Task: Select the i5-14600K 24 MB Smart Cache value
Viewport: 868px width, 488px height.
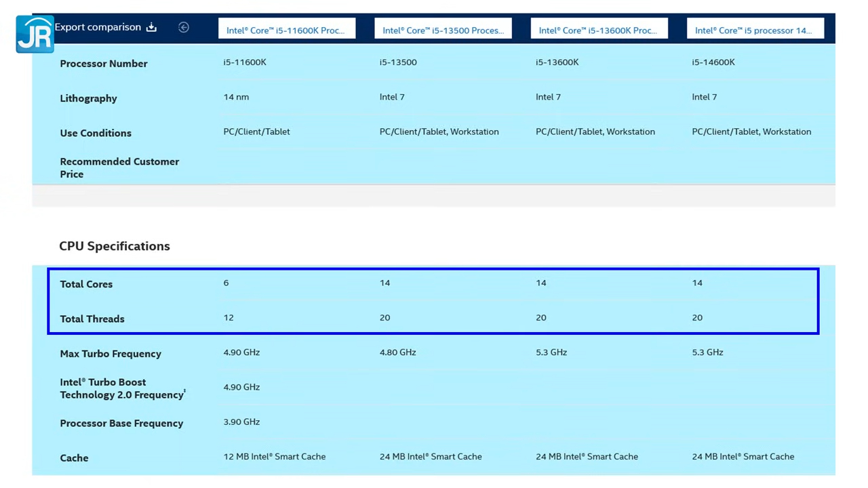Action: click(743, 457)
